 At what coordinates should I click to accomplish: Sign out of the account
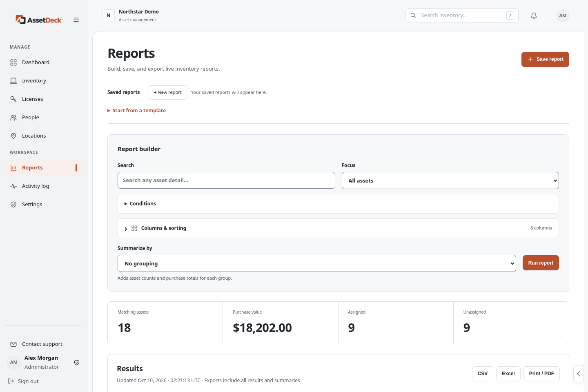click(x=24, y=381)
